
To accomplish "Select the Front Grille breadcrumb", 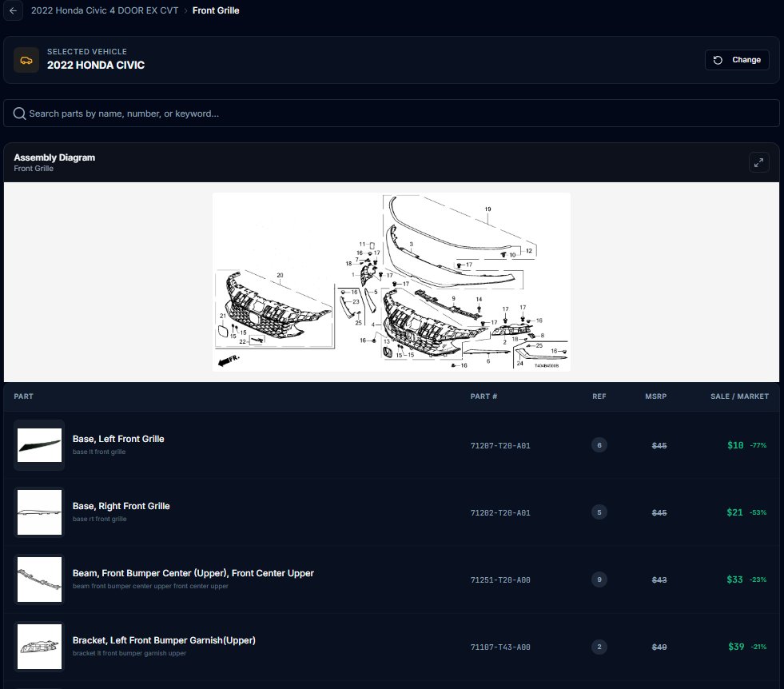I will point(216,10).
